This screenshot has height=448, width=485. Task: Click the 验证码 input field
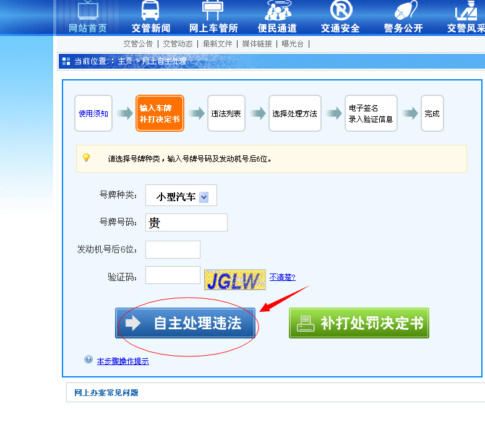pos(173,275)
